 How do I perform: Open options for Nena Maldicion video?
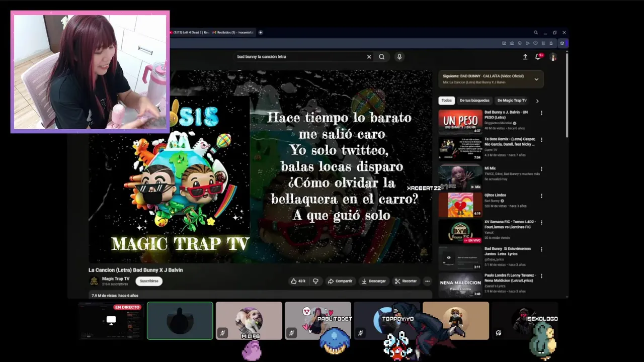click(x=541, y=276)
